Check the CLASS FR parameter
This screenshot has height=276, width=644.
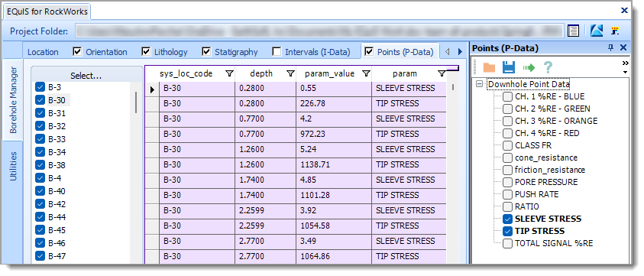tap(508, 145)
